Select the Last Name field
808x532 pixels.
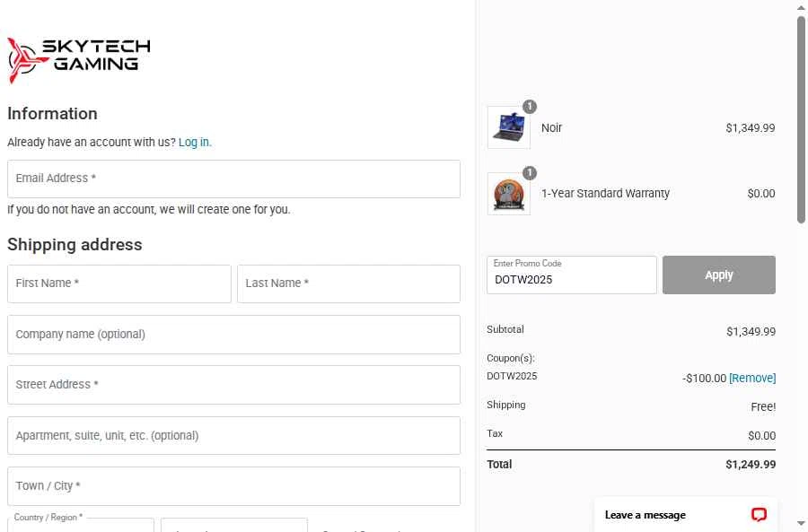coord(348,283)
